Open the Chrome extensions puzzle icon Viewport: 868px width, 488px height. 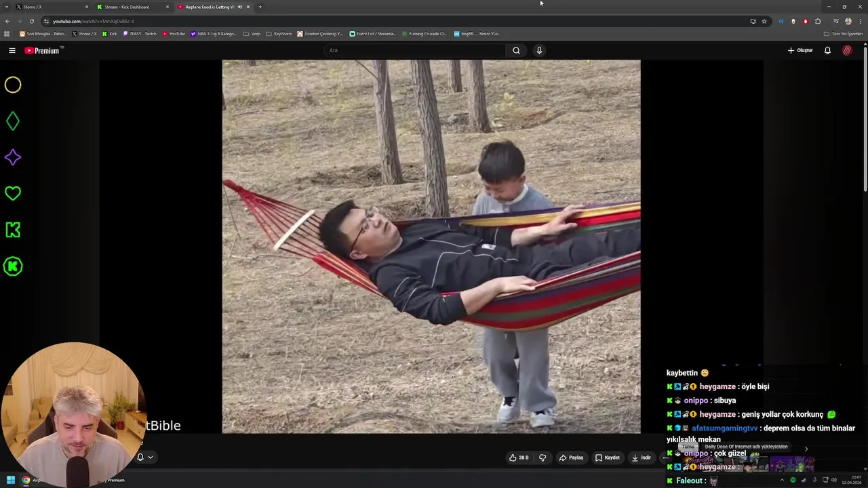tap(818, 21)
